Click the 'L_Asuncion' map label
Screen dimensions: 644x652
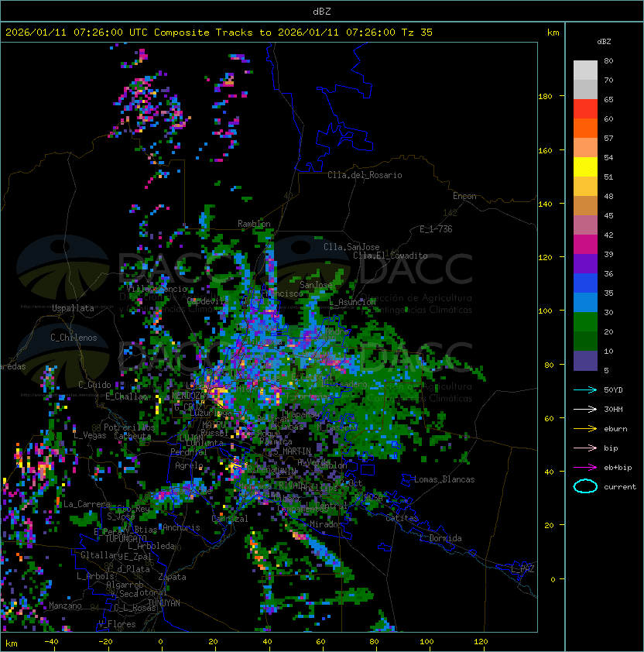click(352, 302)
